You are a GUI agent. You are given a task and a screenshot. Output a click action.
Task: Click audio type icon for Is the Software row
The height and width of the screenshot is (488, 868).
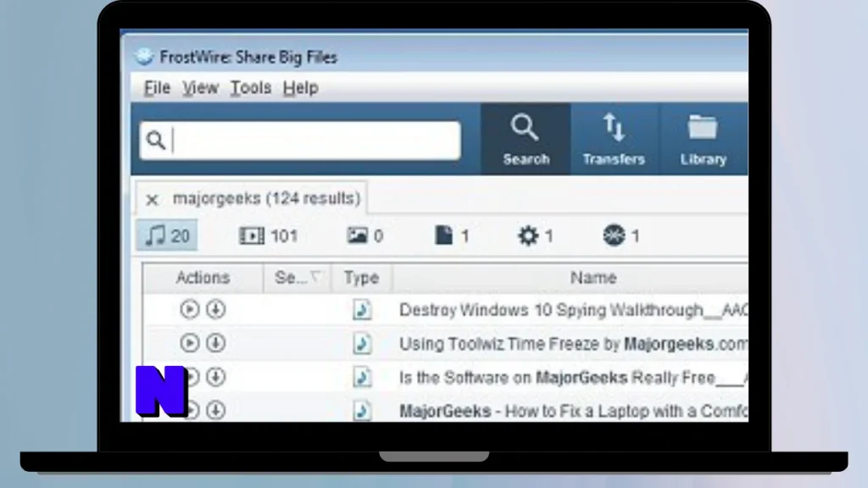(x=362, y=377)
